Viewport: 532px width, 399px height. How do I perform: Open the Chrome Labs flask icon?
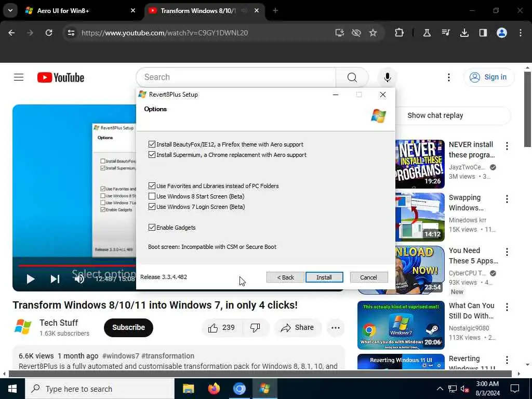point(427,33)
